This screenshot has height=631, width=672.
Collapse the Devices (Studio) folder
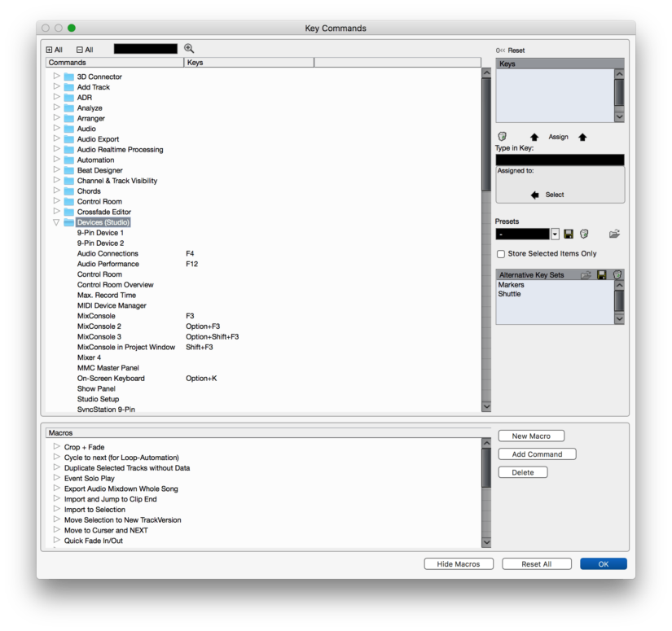coord(55,221)
